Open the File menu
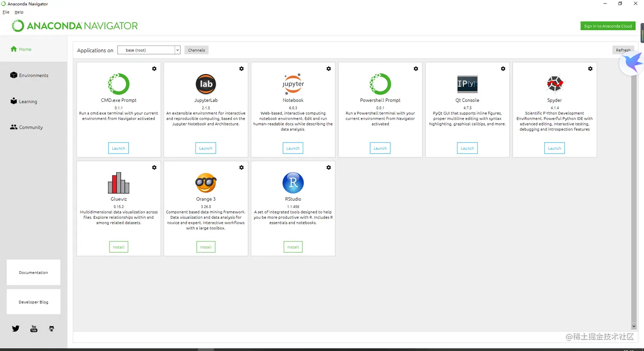This screenshot has height=351, width=644. (6, 12)
